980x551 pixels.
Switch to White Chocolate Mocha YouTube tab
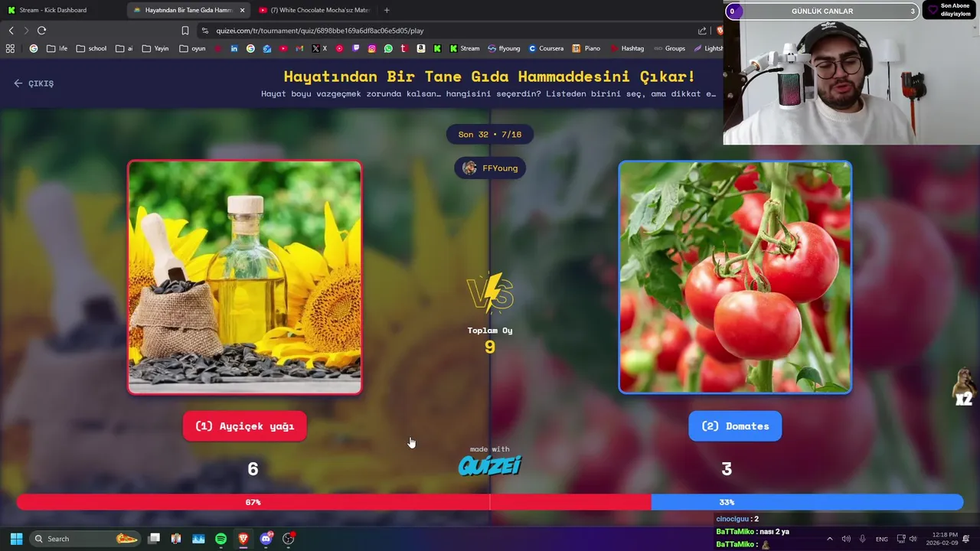[315, 10]
